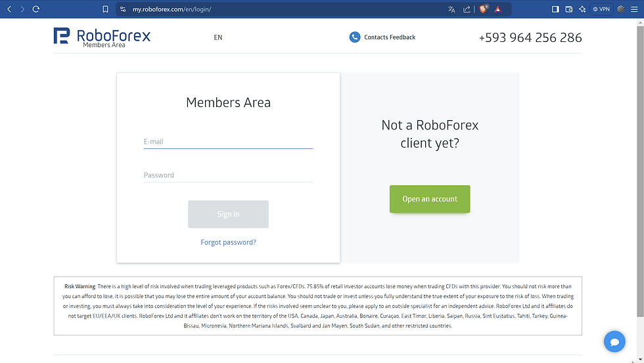This screenshot has height=363, width=644.
Task: Open the Forgot password? link
Action: tap(229, 242)
